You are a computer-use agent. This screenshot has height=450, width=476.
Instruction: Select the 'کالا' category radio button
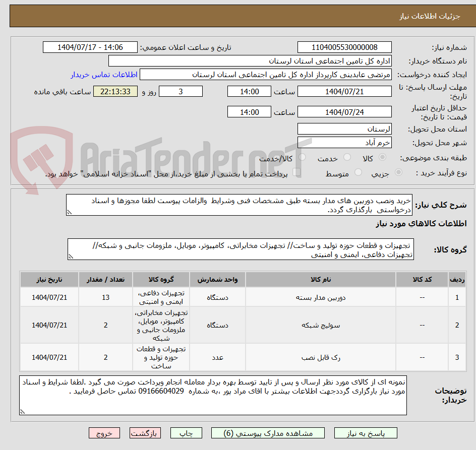pos(383,157)
